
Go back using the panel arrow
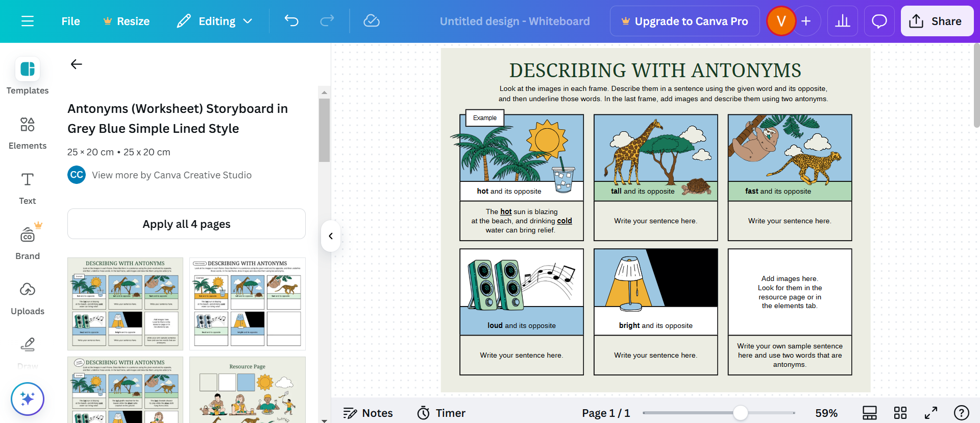click(x=77, y=64)
